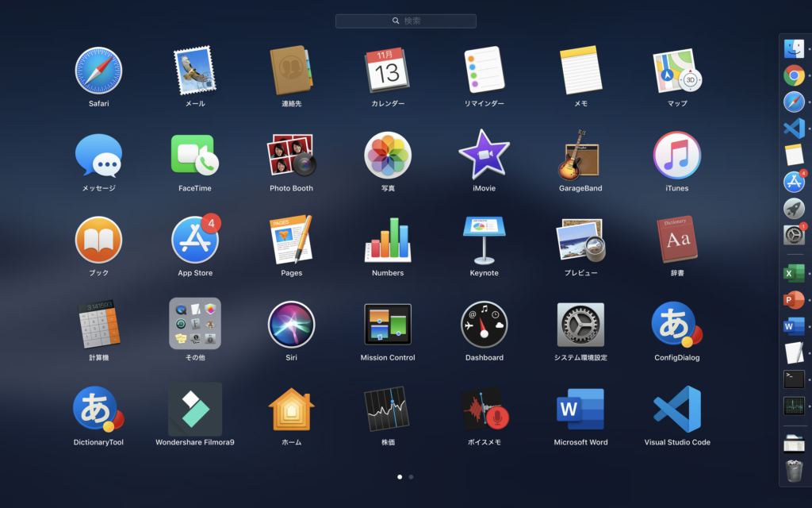
Task: Open Numbers
Action: [x=387, y=240]
